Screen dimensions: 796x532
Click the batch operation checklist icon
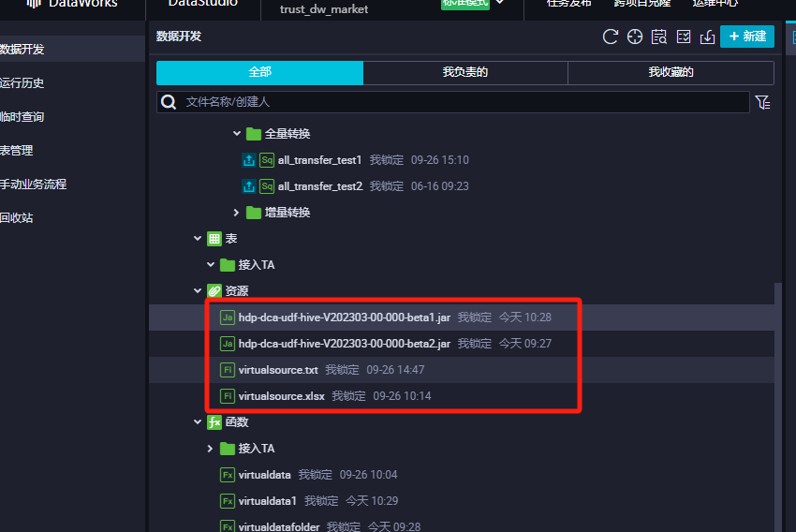pyautogui.click(x=684, y=37)
